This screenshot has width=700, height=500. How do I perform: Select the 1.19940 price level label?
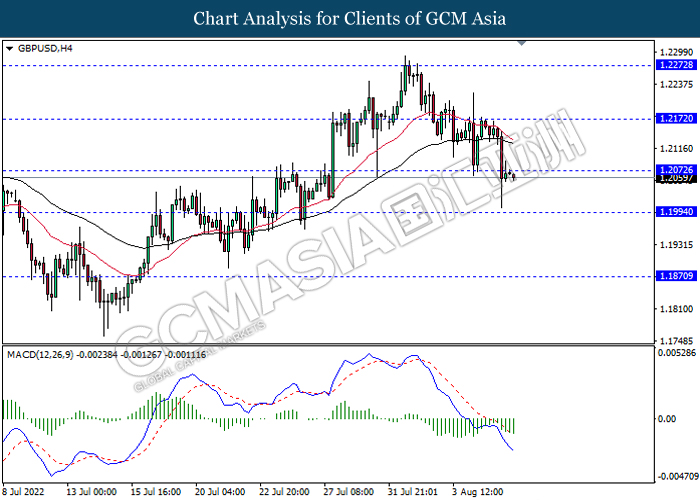pos(677,212)
